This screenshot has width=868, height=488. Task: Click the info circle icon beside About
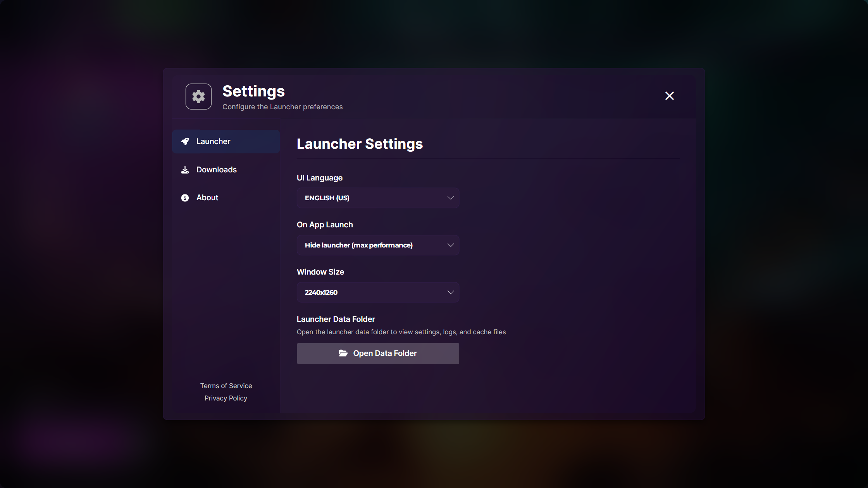(185, 198)
